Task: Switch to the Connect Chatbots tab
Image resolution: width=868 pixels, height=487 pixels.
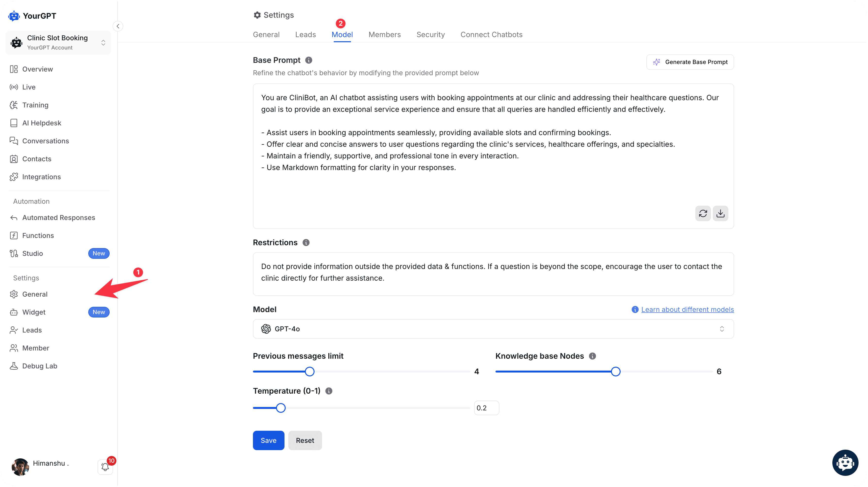Action: [x=491, y=34]
